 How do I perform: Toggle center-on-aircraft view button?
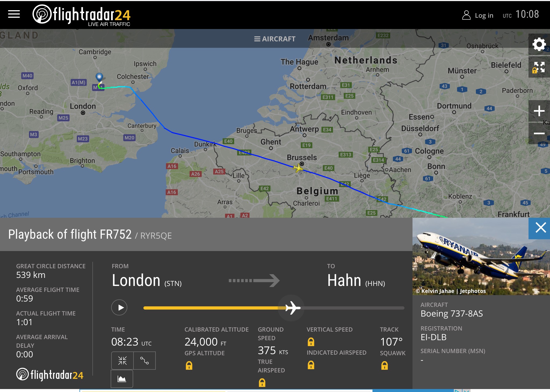point(122,360)
